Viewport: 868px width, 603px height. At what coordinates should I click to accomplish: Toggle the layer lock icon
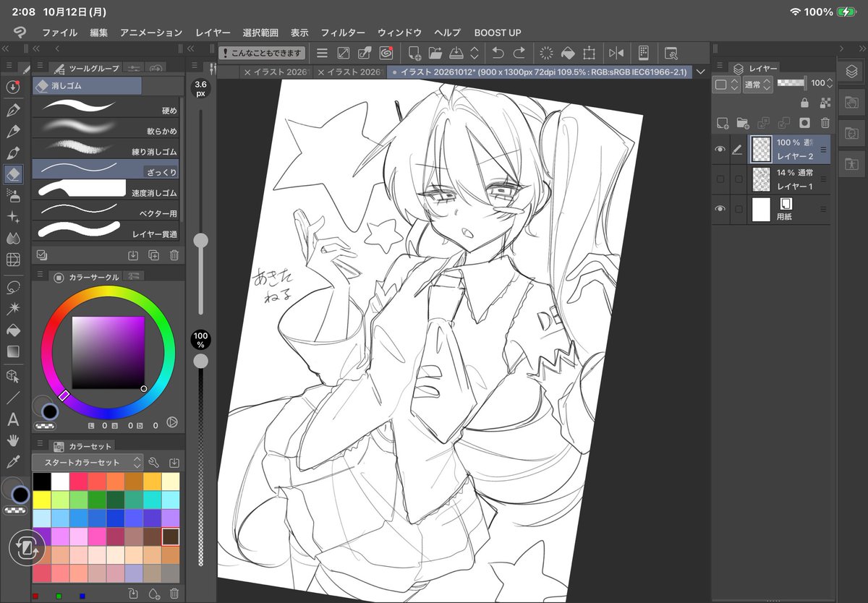click(x=804, y=103)
